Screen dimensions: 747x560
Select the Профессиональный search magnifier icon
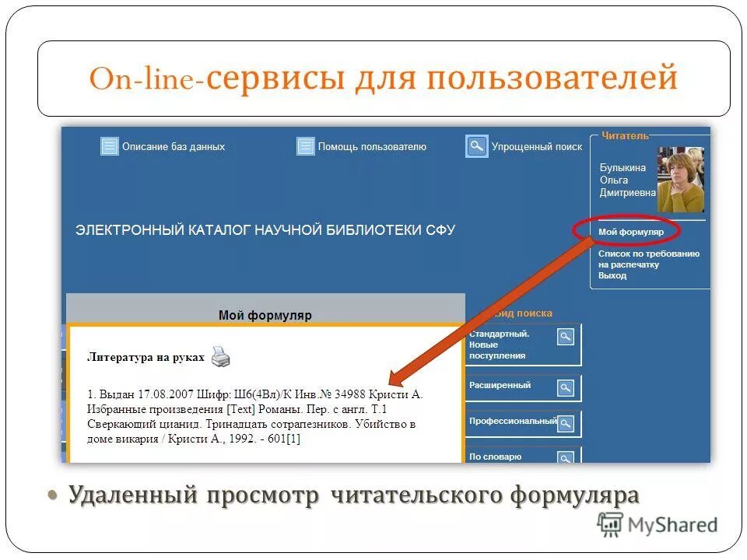(565, 423)
